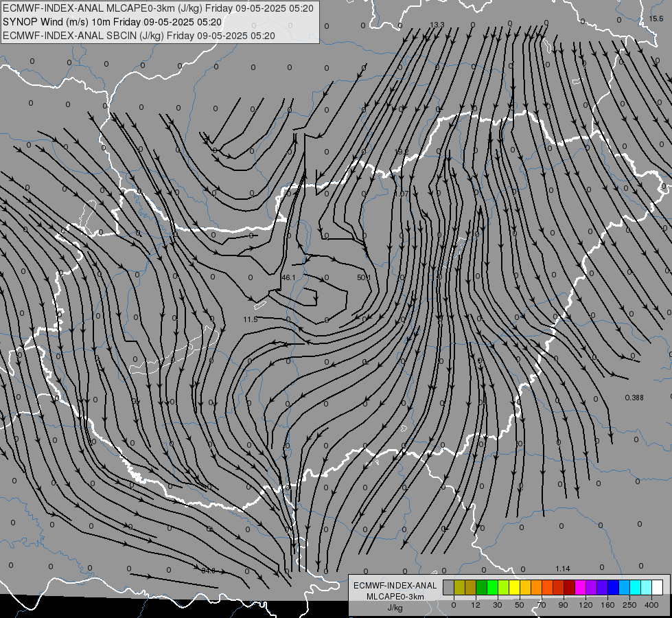Select the MLCAPE0-3km legend label
The image size is (672, 618).
tap(395, 597)
